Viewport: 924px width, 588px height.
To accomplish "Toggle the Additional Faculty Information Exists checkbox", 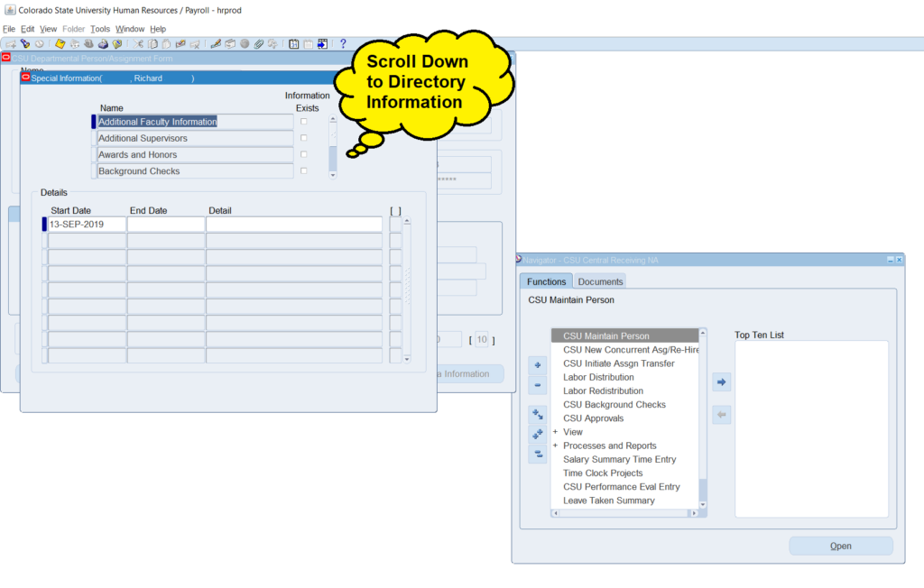I will pyautogui.click(x=304, y=122).
